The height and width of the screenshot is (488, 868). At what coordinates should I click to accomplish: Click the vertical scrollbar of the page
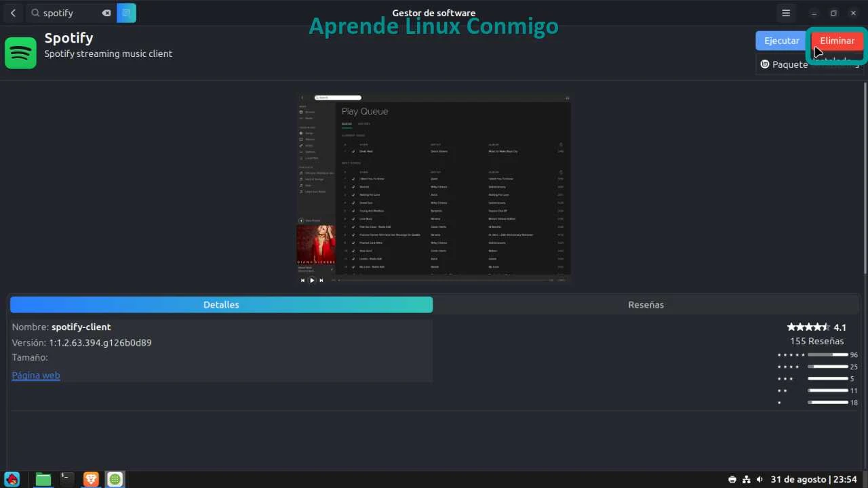point(864,178)
